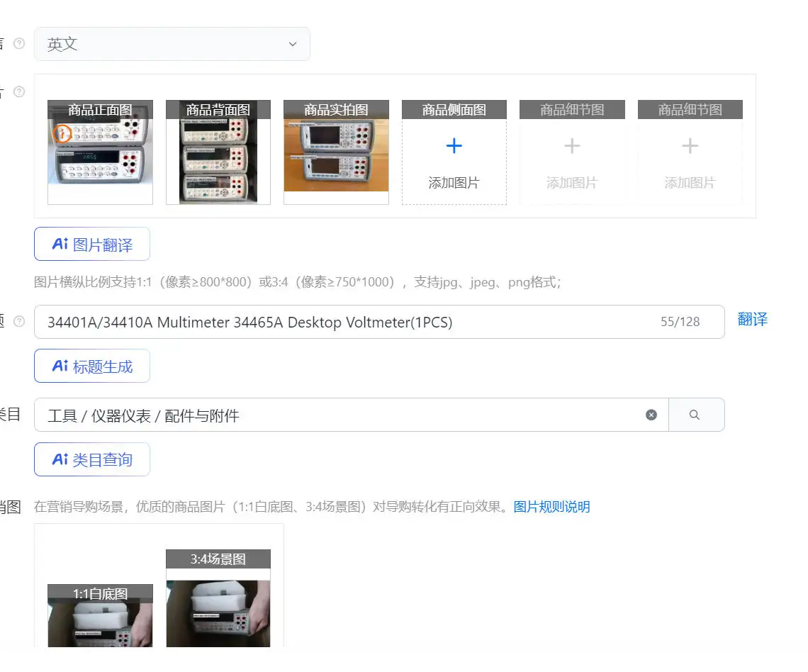Click the 翻译 link next to title
Image resolution: width=808 pixels, height=672 pixels.
(752, 320)
